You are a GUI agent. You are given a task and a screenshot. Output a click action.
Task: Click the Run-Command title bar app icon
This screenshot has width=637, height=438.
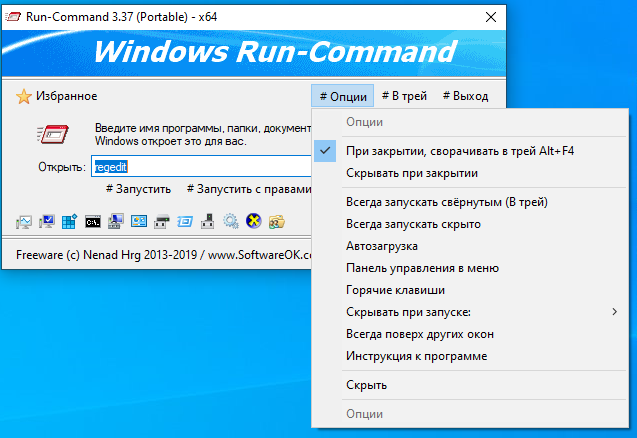(13, 17)
